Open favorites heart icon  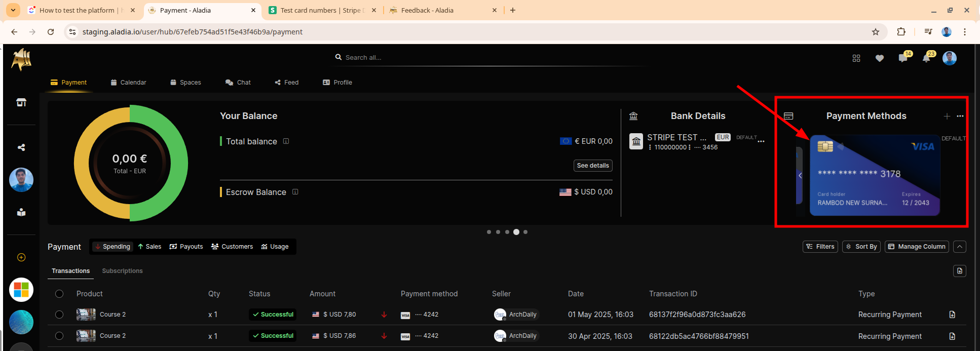pyautogui.click(x=880, y=58)
